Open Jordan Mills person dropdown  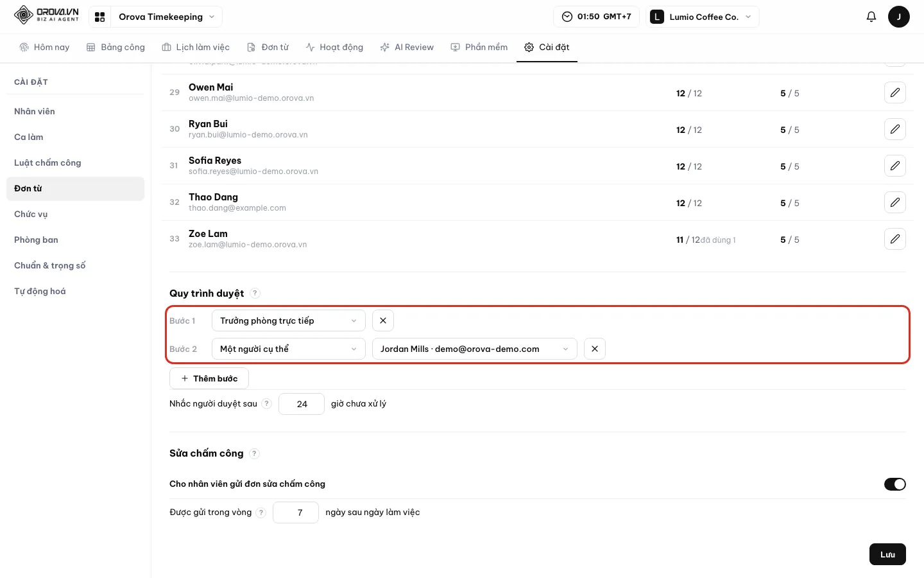[x=474, y=349]
